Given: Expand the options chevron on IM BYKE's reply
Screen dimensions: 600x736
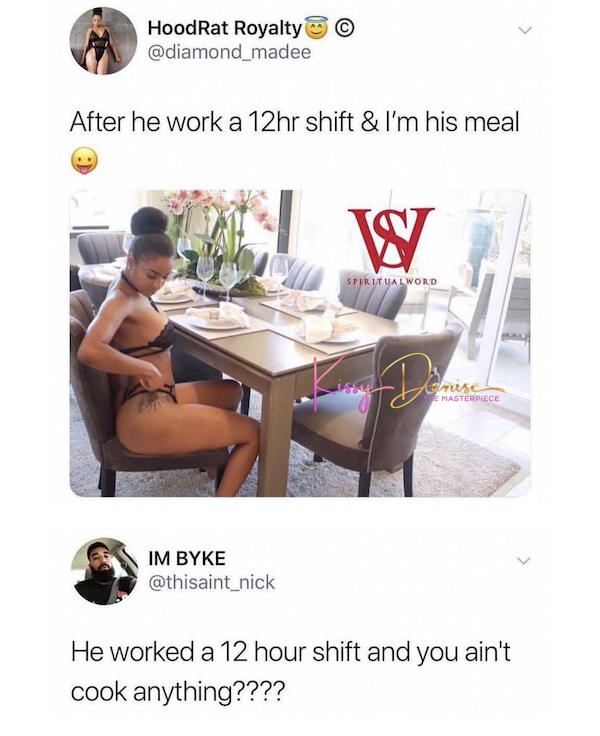Looking at the screenshot, I should coord(523,561).
